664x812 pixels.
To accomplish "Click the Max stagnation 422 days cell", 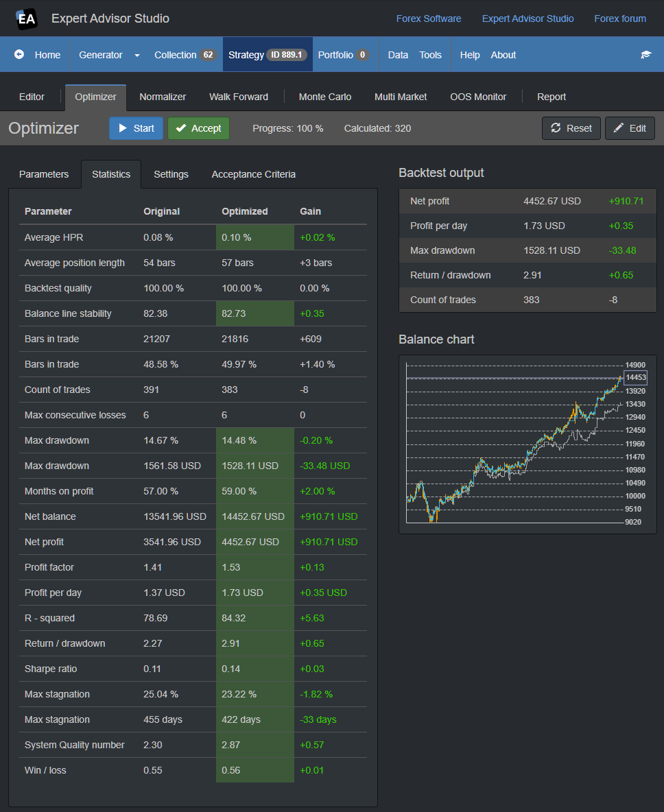I will [x=254, y=719].
